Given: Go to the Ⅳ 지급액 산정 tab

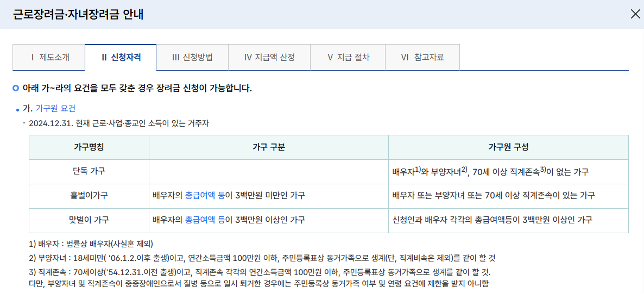Looking at the screenshot, I should click(x=269, y=57).
